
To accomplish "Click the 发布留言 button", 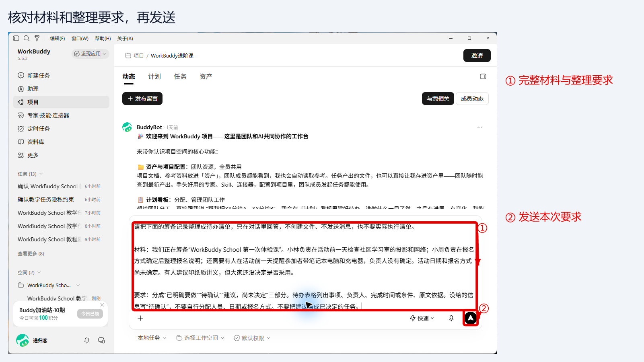I will (x=142, y=99).
